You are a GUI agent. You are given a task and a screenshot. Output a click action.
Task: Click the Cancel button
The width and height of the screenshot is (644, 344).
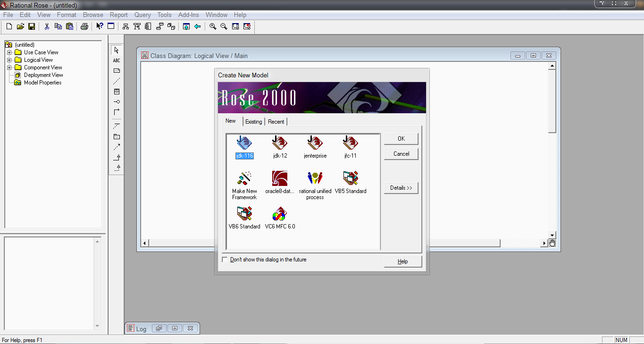[401, 154]
